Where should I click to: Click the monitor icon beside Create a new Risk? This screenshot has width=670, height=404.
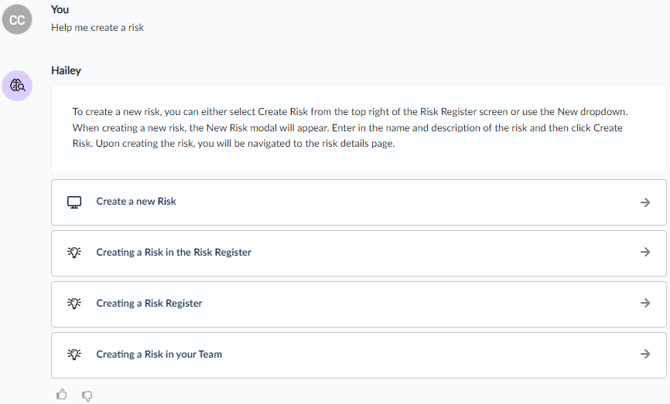pos(74,202)
